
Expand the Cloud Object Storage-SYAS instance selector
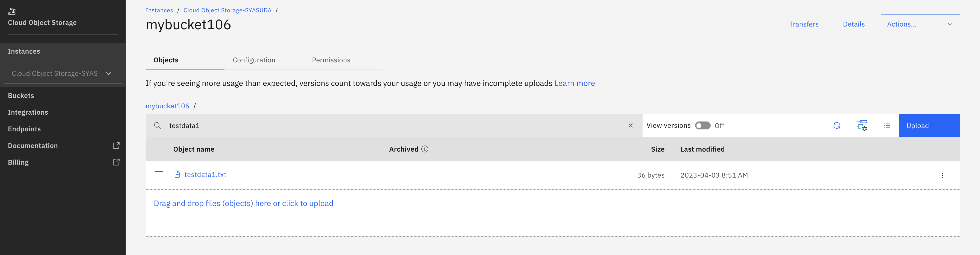[x=63, y=73]
